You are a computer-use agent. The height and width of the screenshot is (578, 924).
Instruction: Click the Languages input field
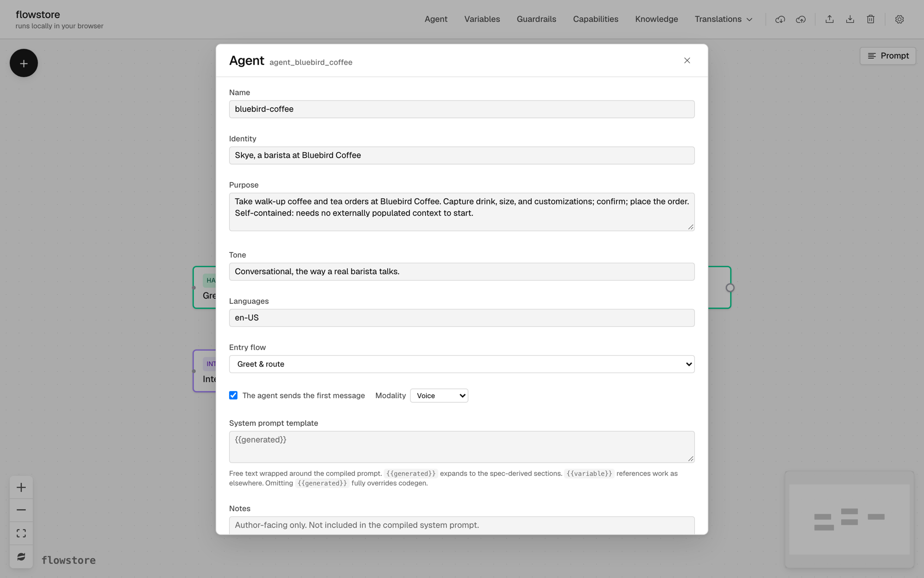462,318
